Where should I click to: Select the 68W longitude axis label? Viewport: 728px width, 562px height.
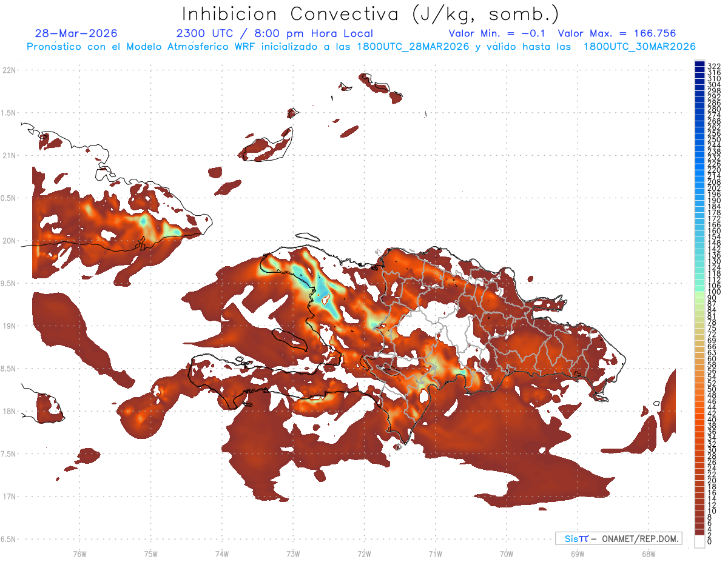point(648,554)
